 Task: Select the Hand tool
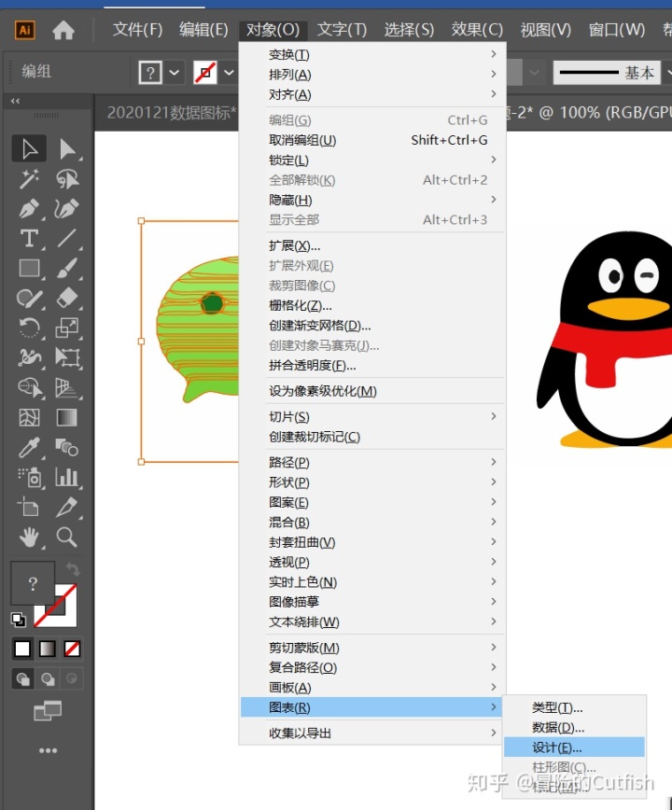pyautogui.click(x=29, y=538)
